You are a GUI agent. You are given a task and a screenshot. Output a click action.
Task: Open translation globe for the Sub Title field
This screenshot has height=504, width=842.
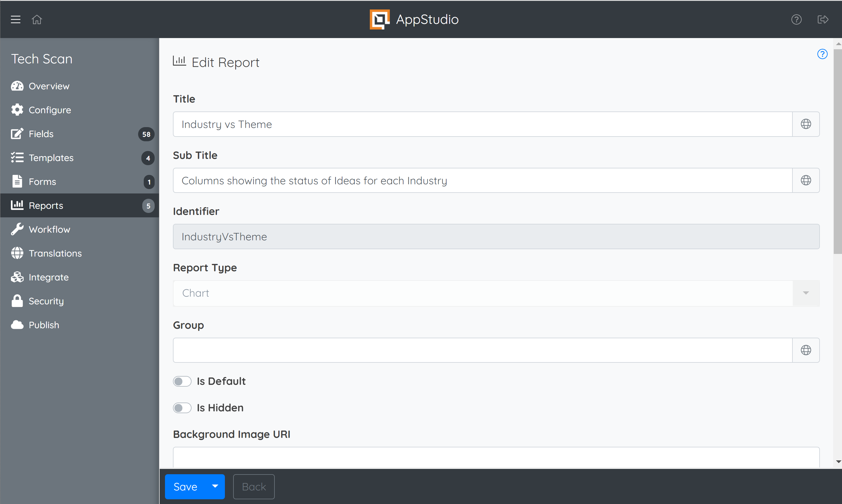tap(806, 180)
